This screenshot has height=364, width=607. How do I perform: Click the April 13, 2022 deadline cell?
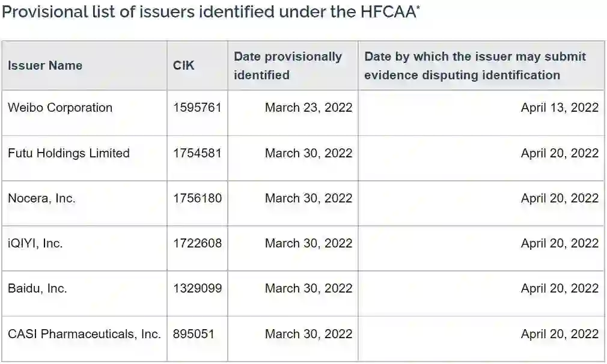(x=560, y=108)
